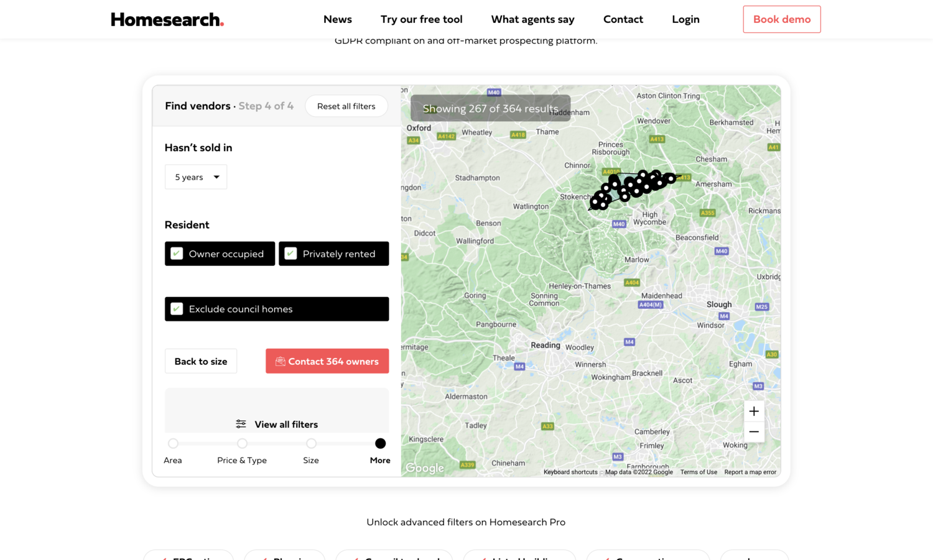Click Back to size button
933x560 pixels.
click(x=201, y=361)
